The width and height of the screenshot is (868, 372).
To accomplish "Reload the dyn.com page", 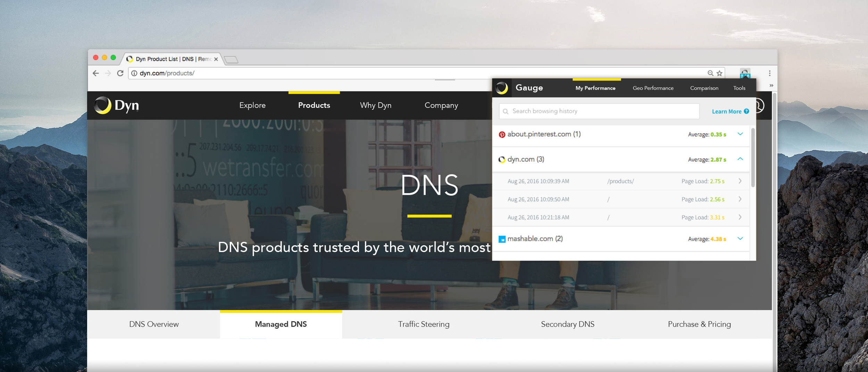I will click(x=120, y=73).
